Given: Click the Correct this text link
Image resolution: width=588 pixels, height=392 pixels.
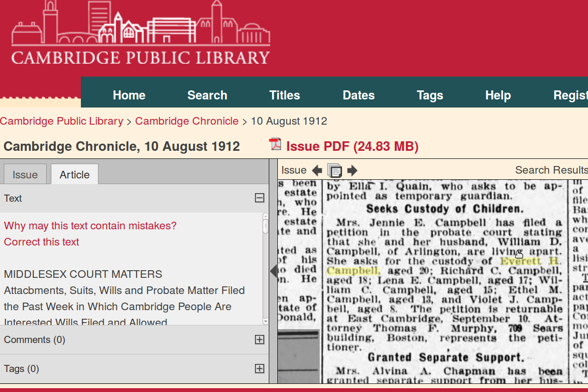Looking at the screenshot, I should pos(41,242).
